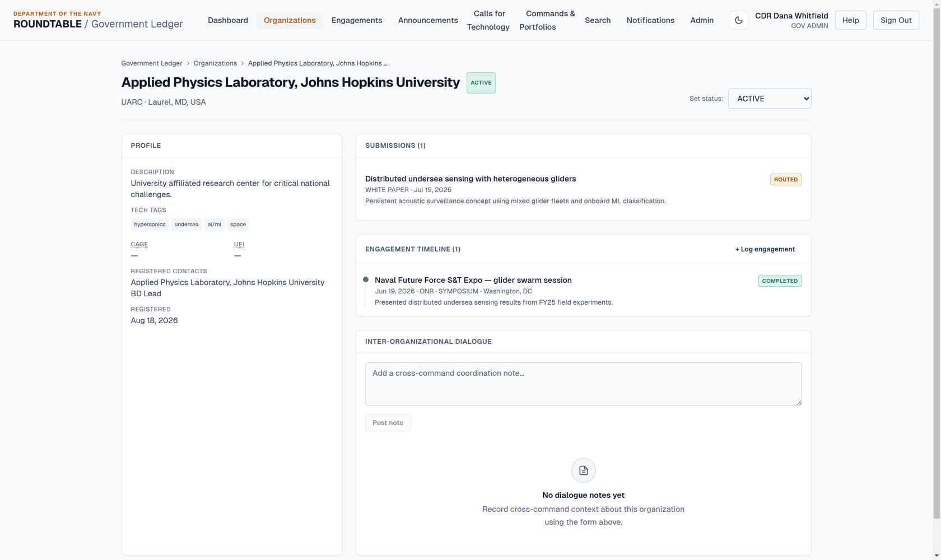Click Government Ledger breadcrumb link
This screenshot has height=560, width=941.
pos(152,63)
